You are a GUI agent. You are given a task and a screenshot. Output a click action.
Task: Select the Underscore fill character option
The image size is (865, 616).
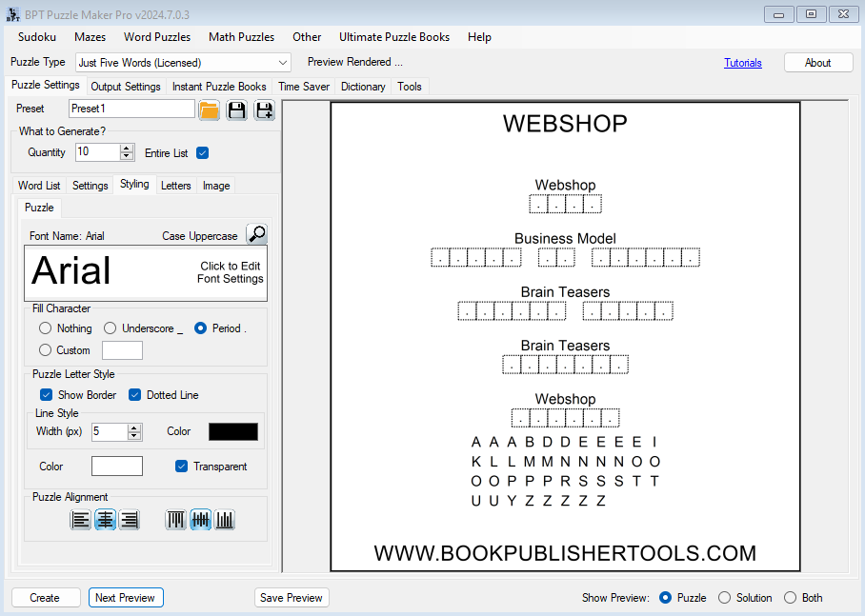click(111, 328)
